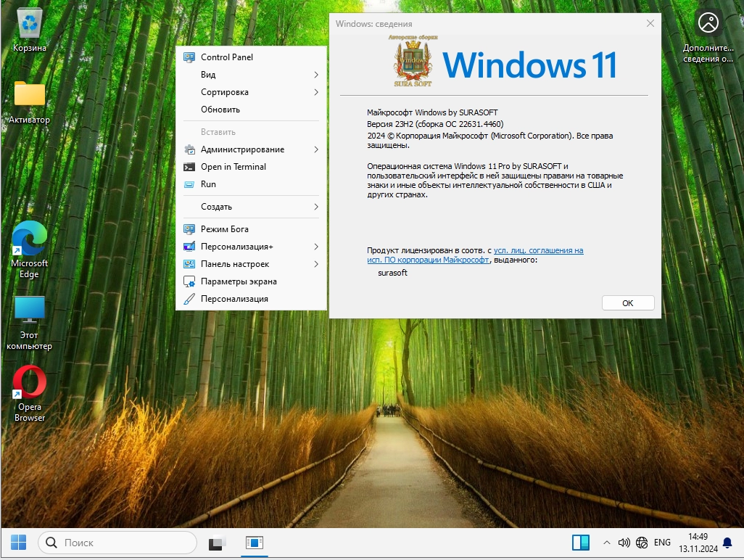Show hidden tray icons chevron

(x=606, y=543)
